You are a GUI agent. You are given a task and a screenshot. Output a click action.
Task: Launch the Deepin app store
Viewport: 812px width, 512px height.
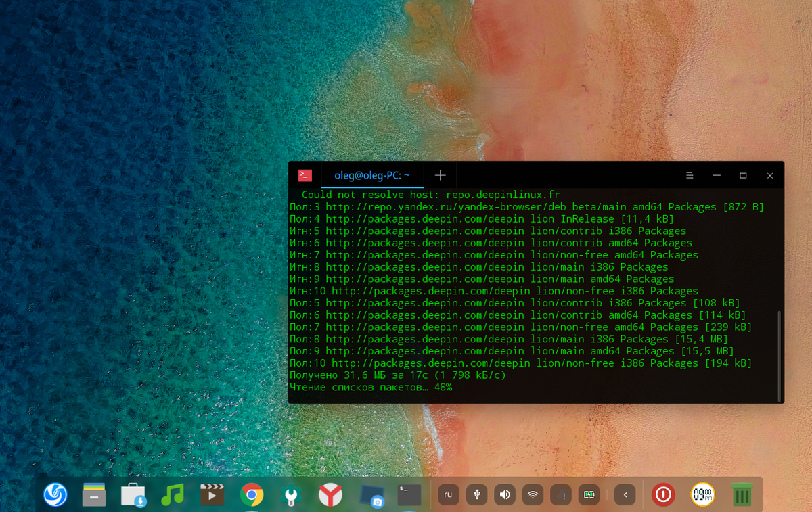pyautogui.click(x=133, y=495)
